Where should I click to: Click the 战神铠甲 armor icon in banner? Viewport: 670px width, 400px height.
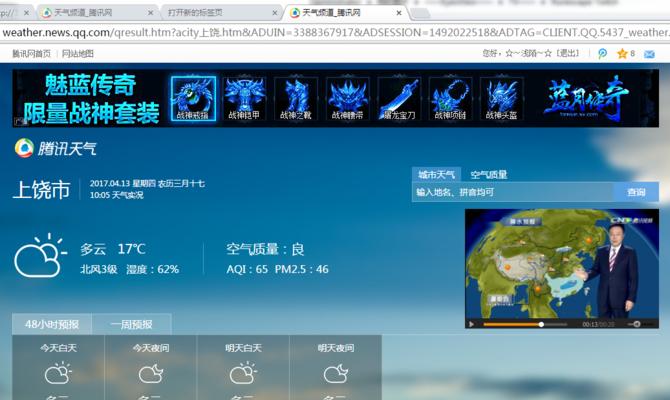pyautogui.click(x=244, y=99)
